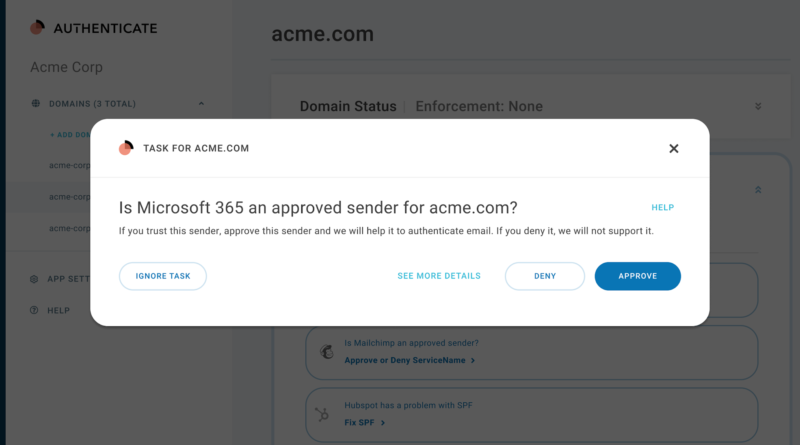Click the Authenticate logo icon in sidebar

(x=37, y=27)
